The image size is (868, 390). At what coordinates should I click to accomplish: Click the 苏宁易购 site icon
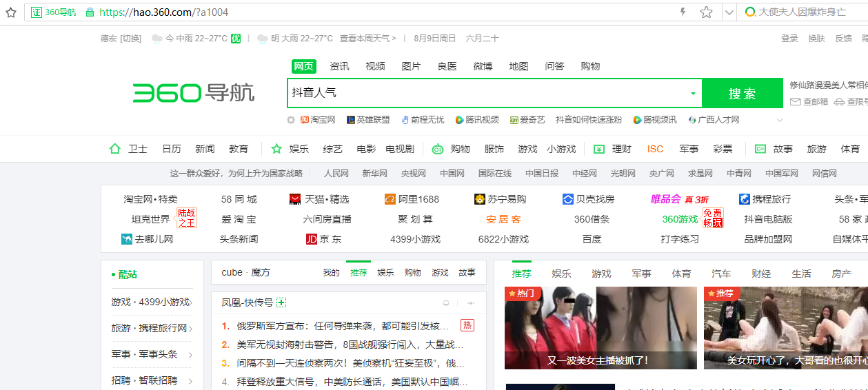[x=480, y=199]
